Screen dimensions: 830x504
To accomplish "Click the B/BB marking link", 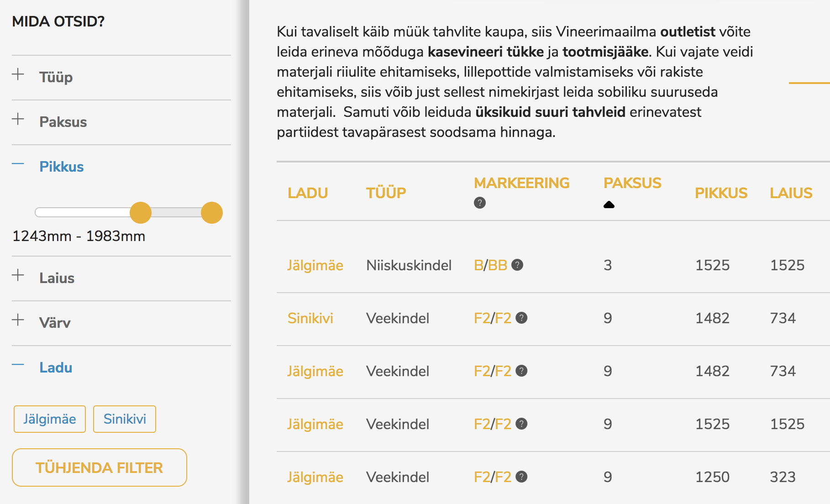I will 490,265.
